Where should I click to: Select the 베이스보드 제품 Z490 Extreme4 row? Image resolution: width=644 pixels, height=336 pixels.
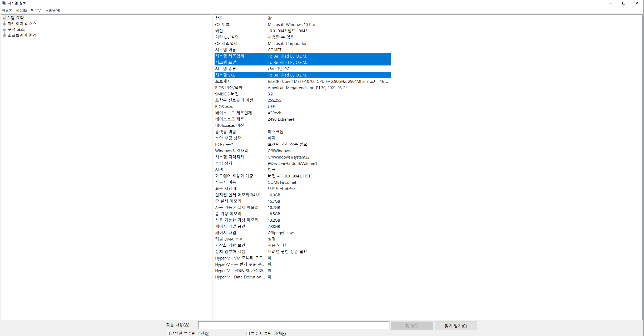pos(303,119)
